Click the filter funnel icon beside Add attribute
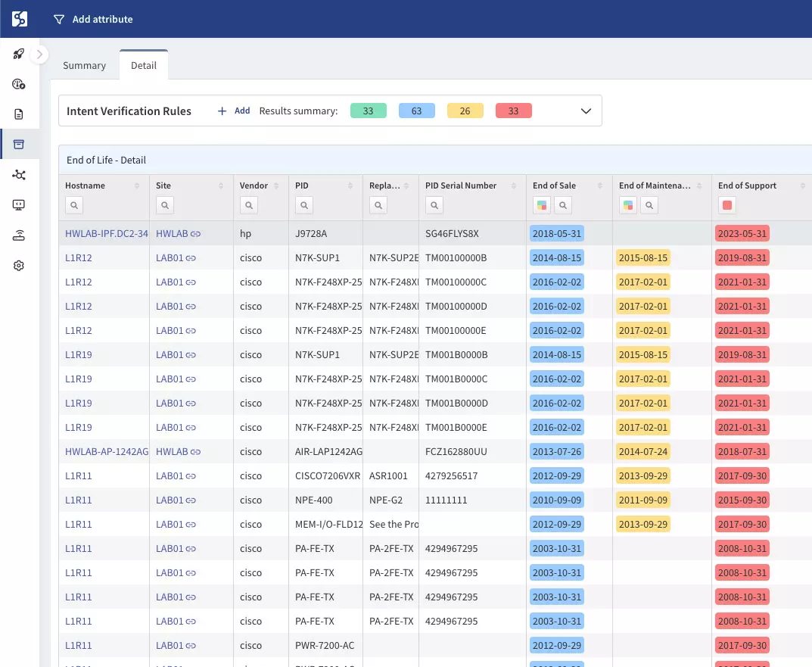This screenshot has height=667, width=812. pos(59,19)
